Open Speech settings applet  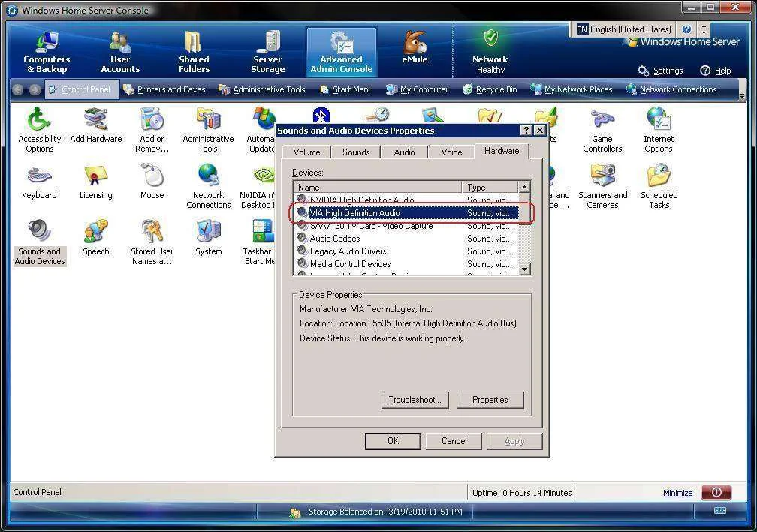[95, 239]
